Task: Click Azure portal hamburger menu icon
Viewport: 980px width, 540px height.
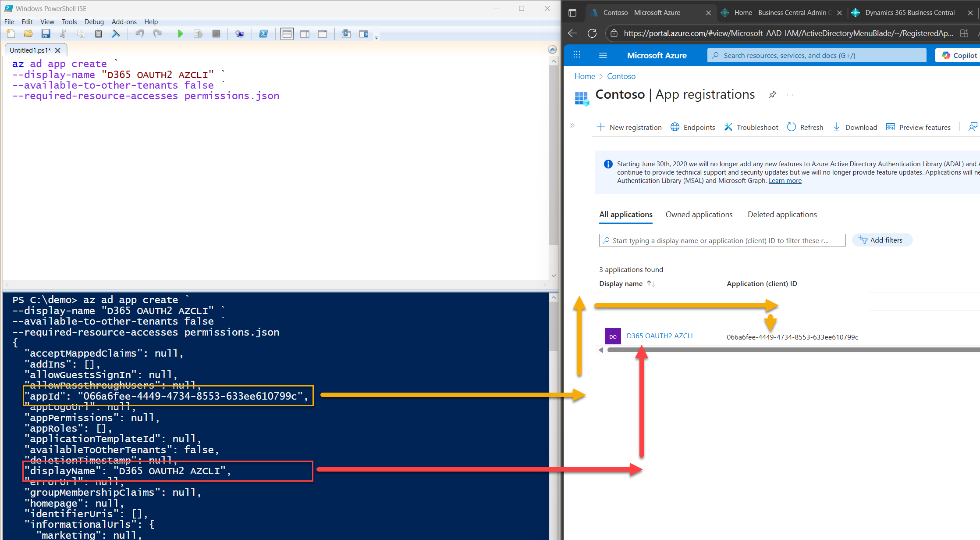Action: point(603,55)
